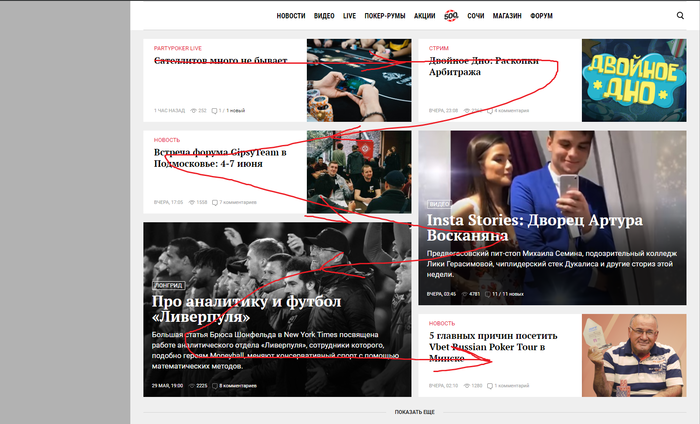
Task: Click views icon on GipsyTeam article
Action: tap(192, 203)
